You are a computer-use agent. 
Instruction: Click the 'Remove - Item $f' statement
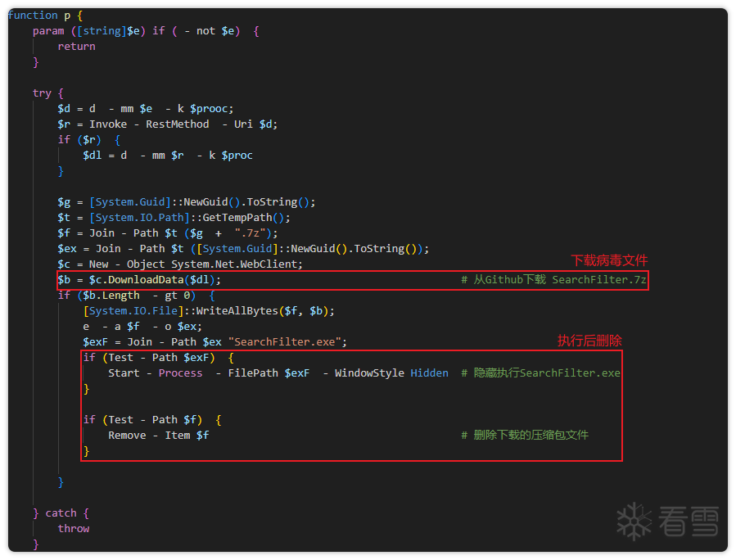[159, 435]
